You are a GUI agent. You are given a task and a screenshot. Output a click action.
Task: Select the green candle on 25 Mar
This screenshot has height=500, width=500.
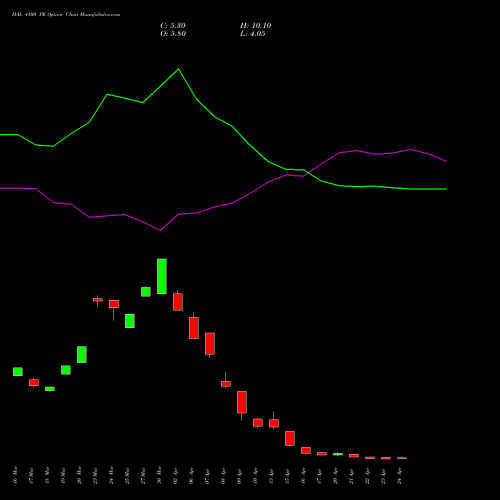tap(130, 321)
